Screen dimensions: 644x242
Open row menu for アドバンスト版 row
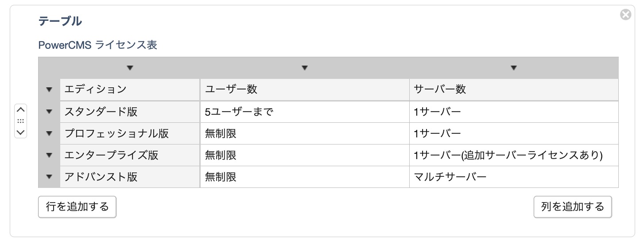(49, 177)
